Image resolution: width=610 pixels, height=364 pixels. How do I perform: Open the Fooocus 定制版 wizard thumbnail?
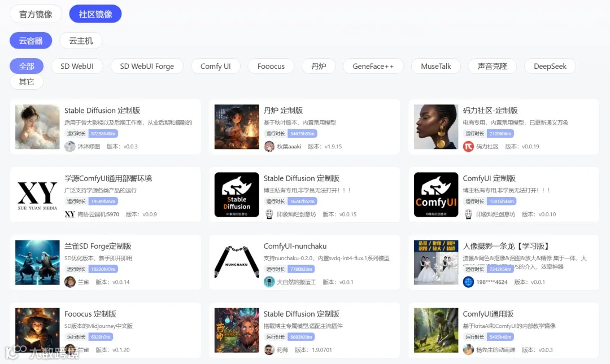pyautogui.click(x=37, y=330)
